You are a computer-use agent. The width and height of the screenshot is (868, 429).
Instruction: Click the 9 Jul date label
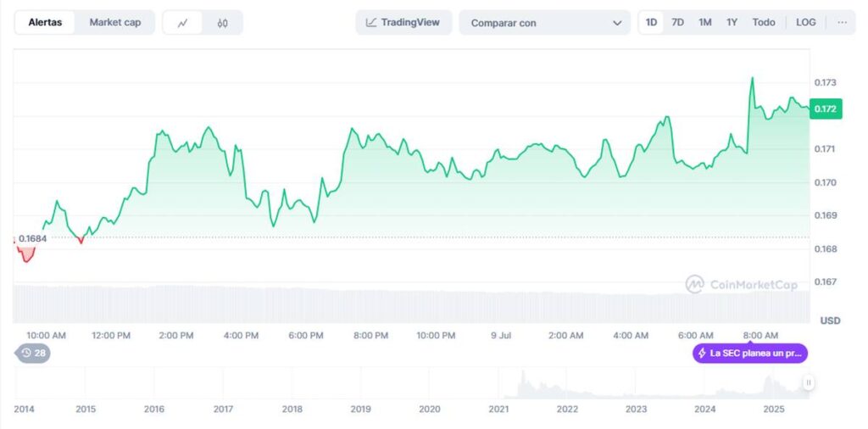(500, 336)
